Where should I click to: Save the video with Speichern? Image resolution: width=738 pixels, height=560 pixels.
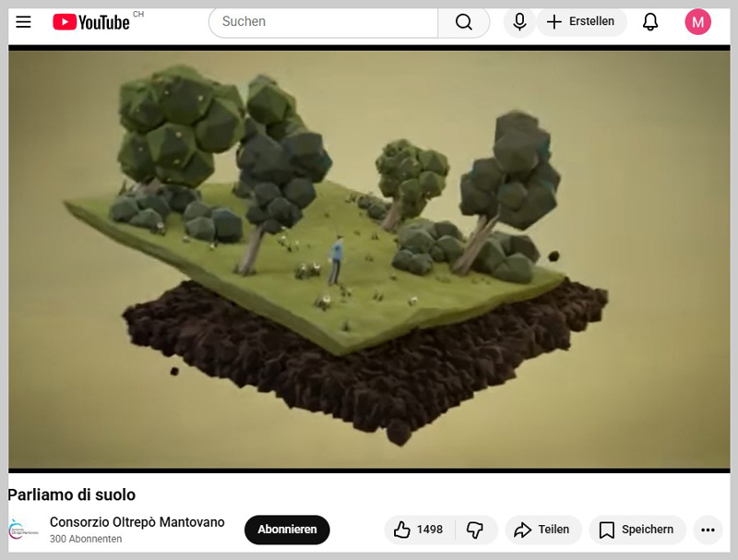tap(637, 530)
